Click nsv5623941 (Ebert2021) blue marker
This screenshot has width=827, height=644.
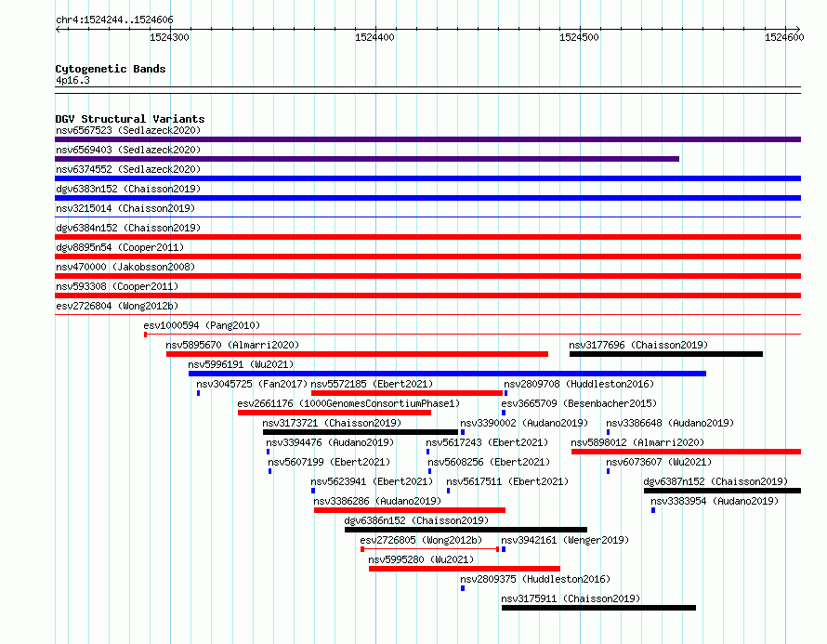click(x=313, y=491)
